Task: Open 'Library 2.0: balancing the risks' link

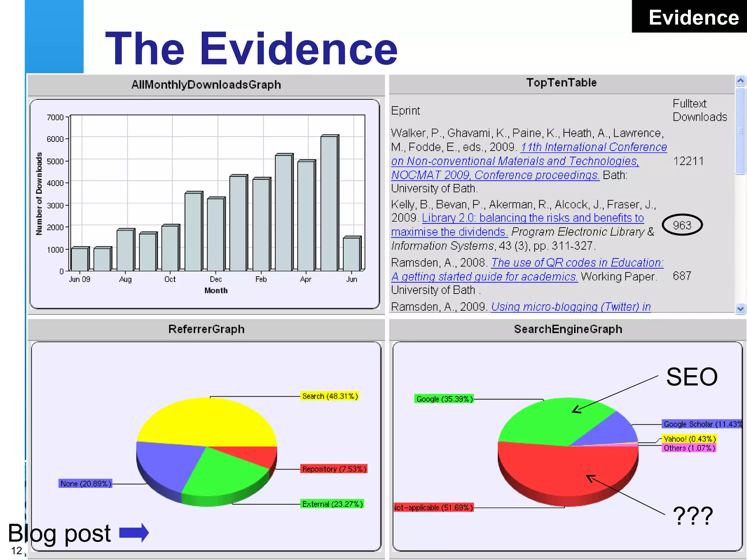Action: 533,218
